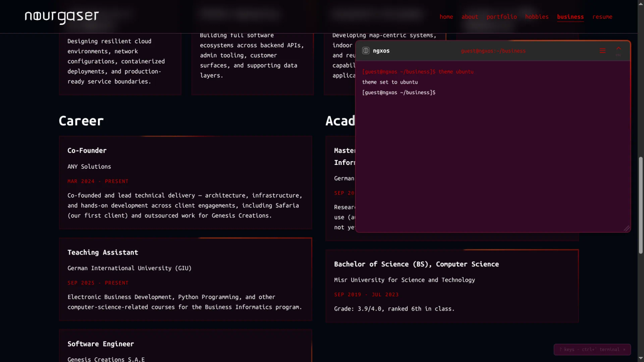
Task: Click the SEP 2019 - JUL 2023 date
Action: click(366, 294)
